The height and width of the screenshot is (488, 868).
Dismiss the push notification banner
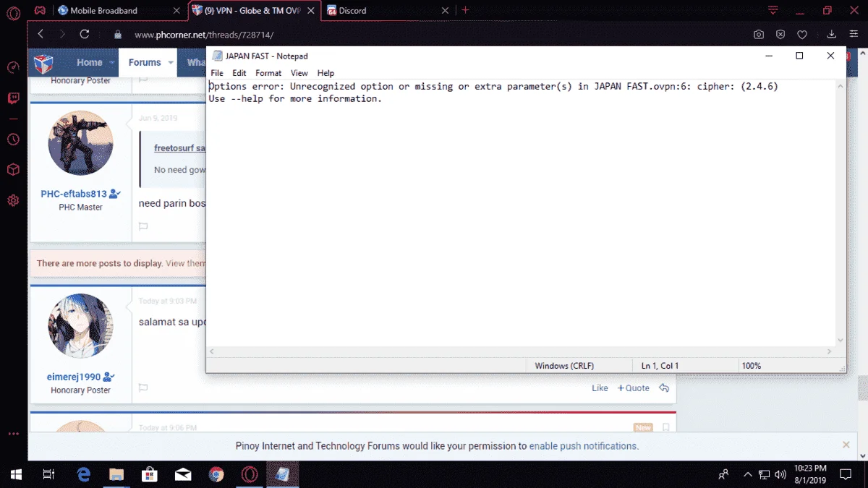846,445
